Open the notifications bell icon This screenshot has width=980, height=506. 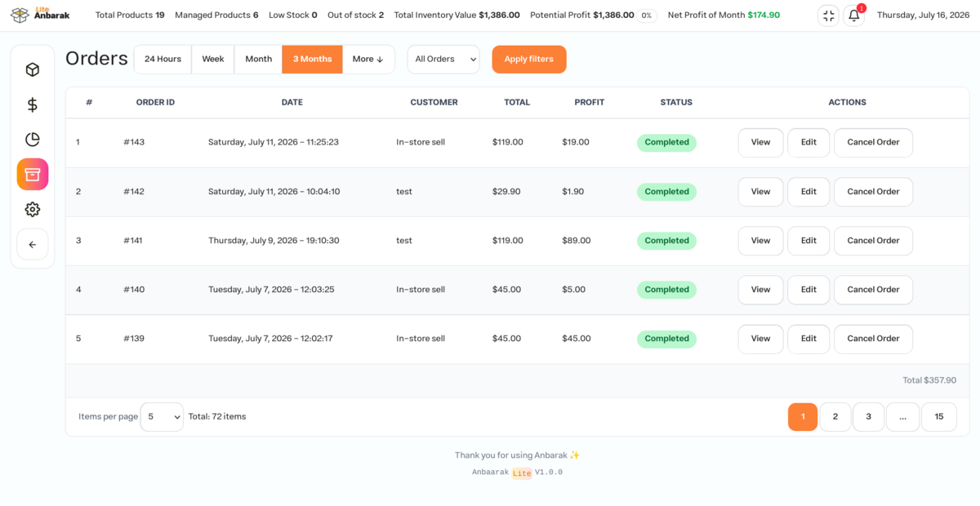tap(853, 16)
